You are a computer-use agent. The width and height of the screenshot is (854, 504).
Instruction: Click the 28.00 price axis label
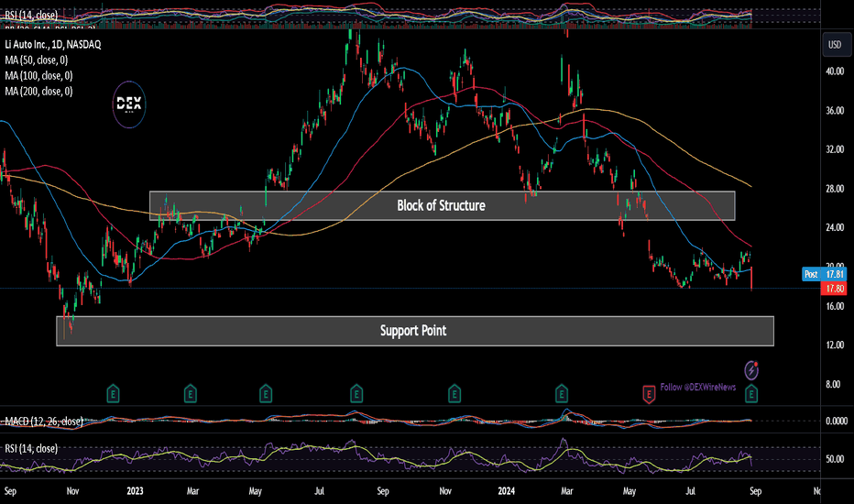point(835,189)
